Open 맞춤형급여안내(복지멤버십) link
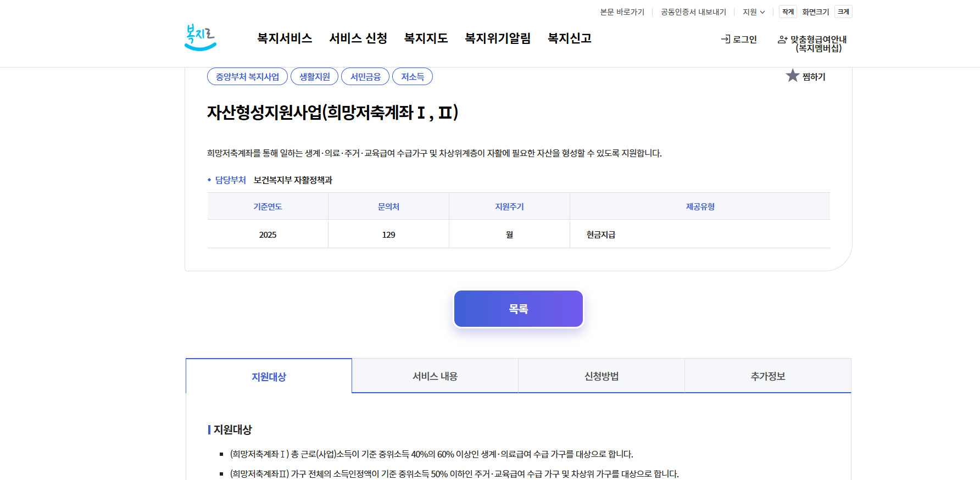The image size is (980, 480). click(x=812, y=43)
